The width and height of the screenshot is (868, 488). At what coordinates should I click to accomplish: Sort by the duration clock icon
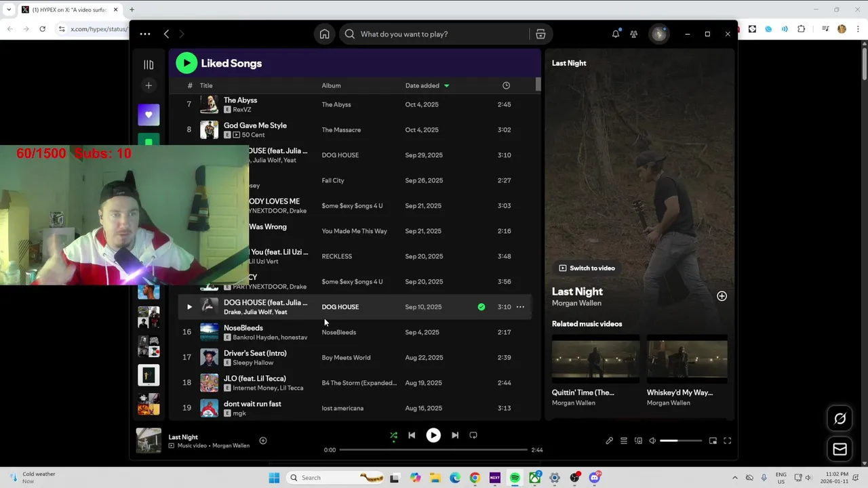[506, 85]
